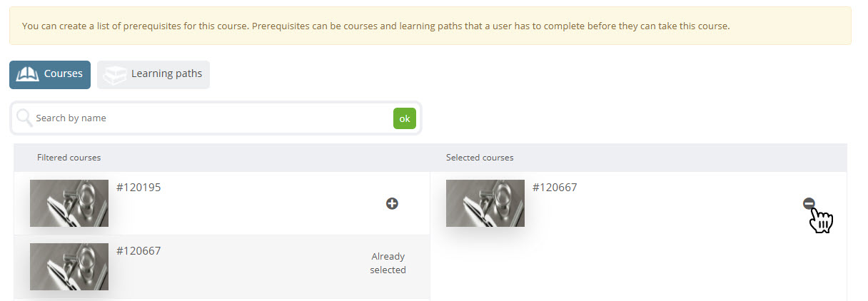Open the #120195 course title link

[x=138, y=188]
